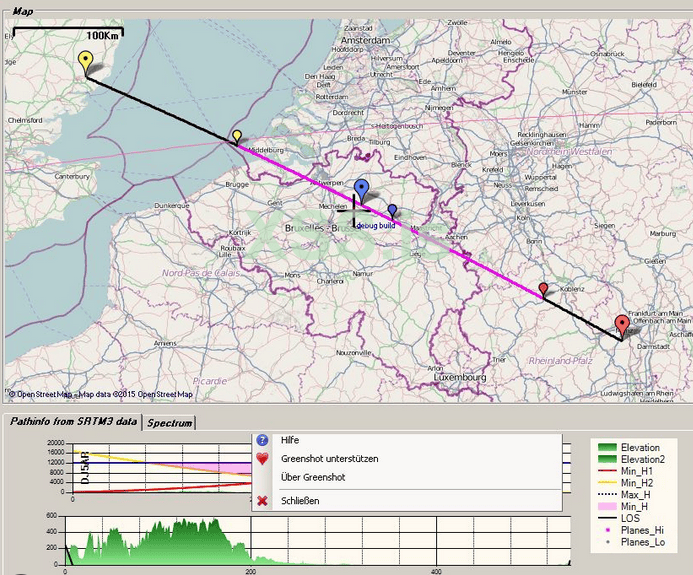Click the red X Schließen icon
Viewport: 693px width, 575px height.
point(262,501)
